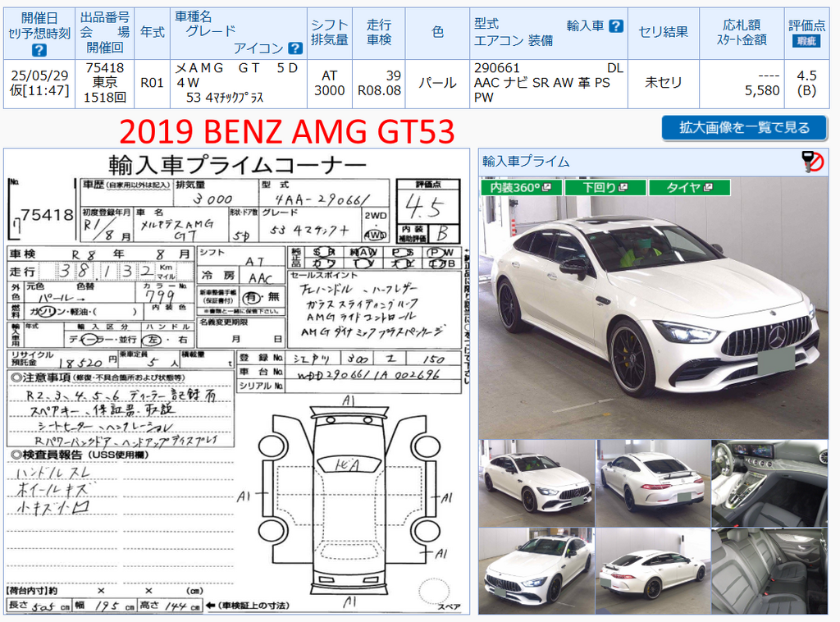
Task: Open front-left three-quarter thumbnail photo
Action: [x=536, y=483]
